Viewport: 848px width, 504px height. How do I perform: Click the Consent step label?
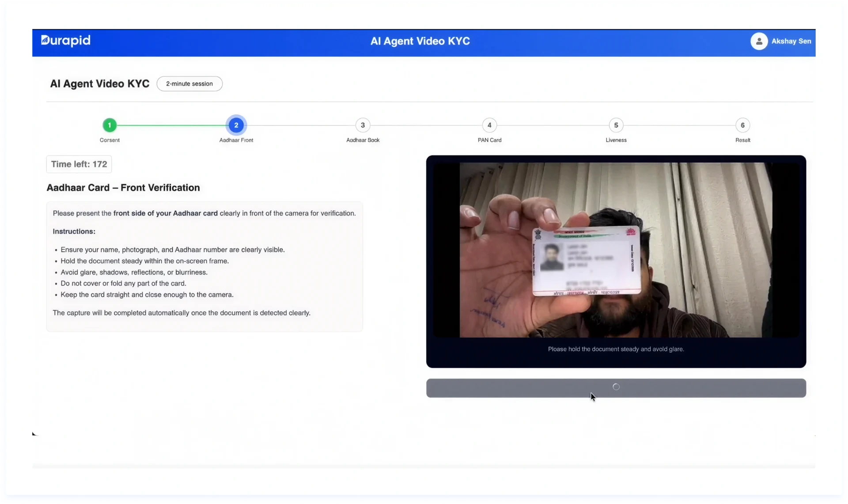110,140
